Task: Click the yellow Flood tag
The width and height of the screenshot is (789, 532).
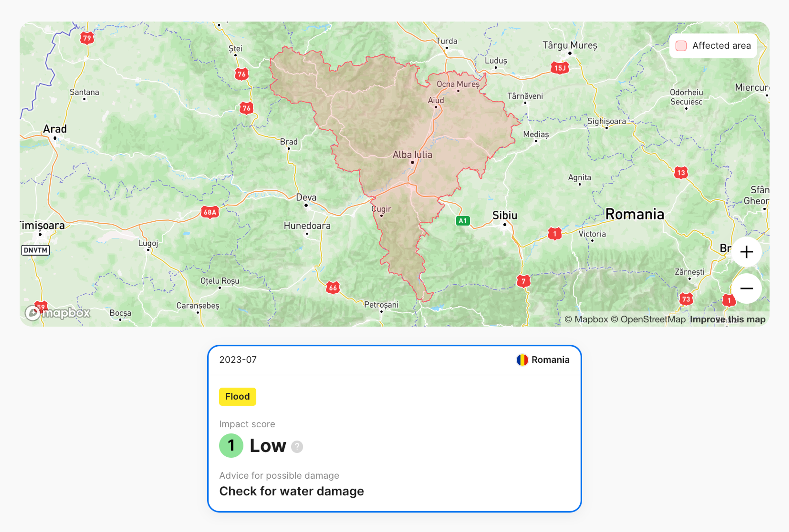Action: pos(237,396)
